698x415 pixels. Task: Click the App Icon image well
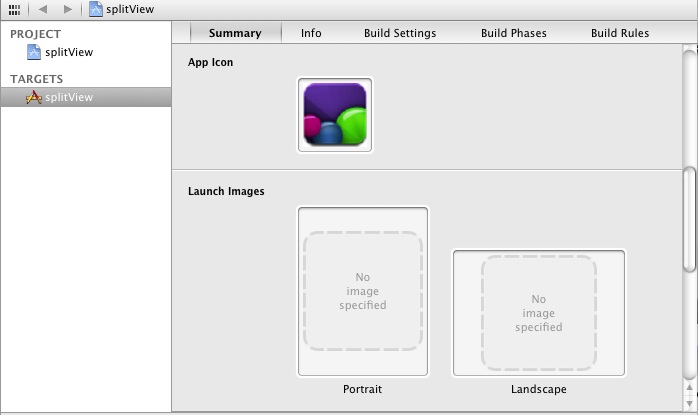pyautogui.click(x=335, y=115)
